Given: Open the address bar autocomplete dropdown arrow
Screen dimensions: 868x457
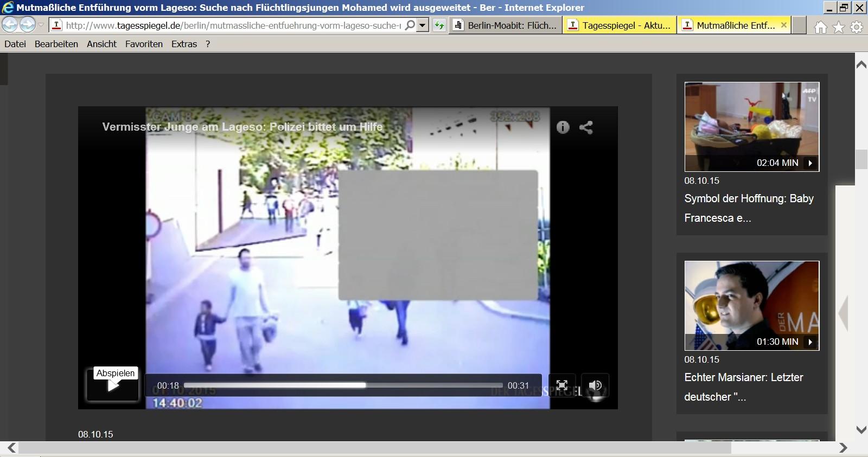Looking at the screenshot, I should click(423, 25).
